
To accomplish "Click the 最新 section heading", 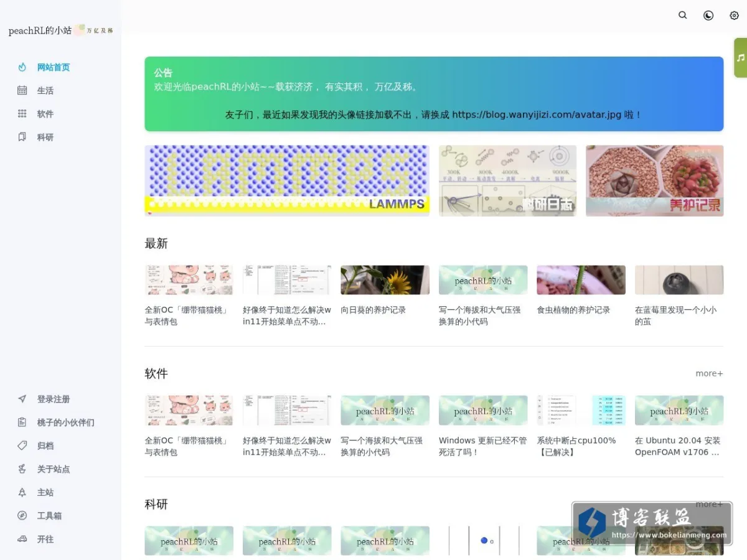I will [156, 243].
